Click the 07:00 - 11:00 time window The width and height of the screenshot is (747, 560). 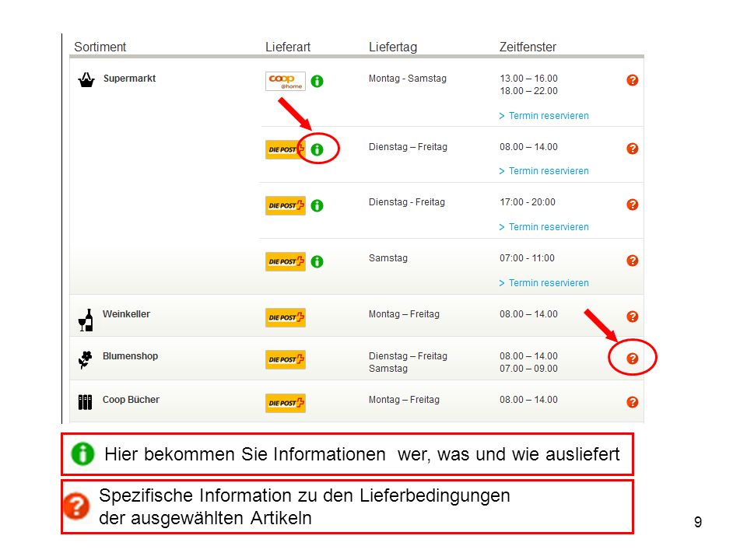(x=527, y=258)
